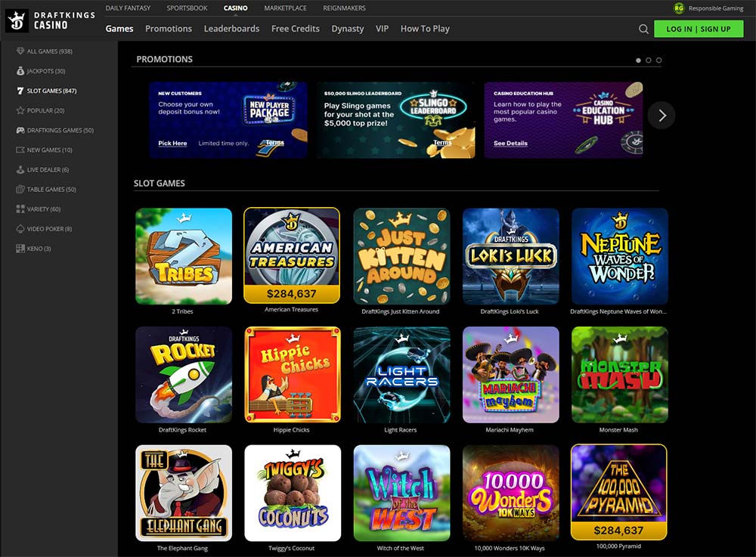Go to the Free Credits menu
The image size is (756, 557).
pos(296,29)
